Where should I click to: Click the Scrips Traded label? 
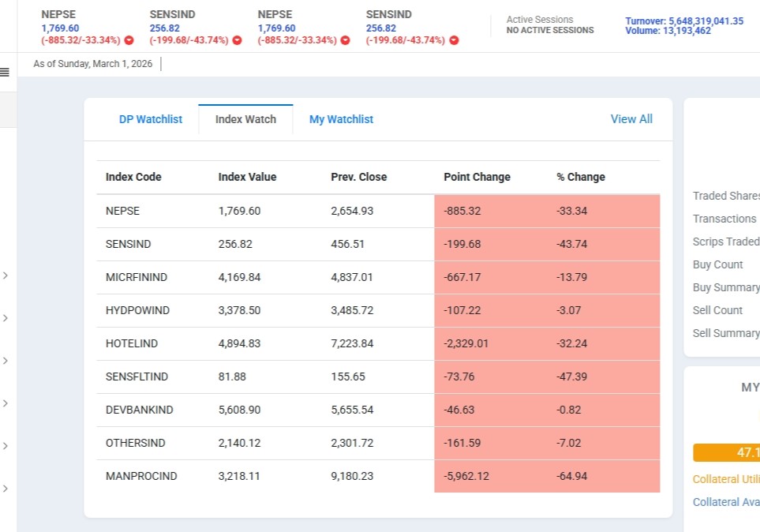tap(726, 242)
